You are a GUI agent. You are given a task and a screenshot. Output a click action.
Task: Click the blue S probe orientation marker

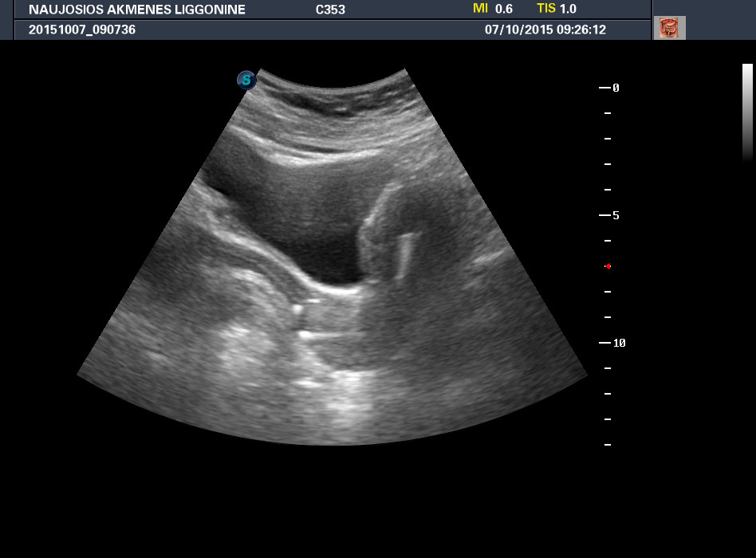(246, 80)
